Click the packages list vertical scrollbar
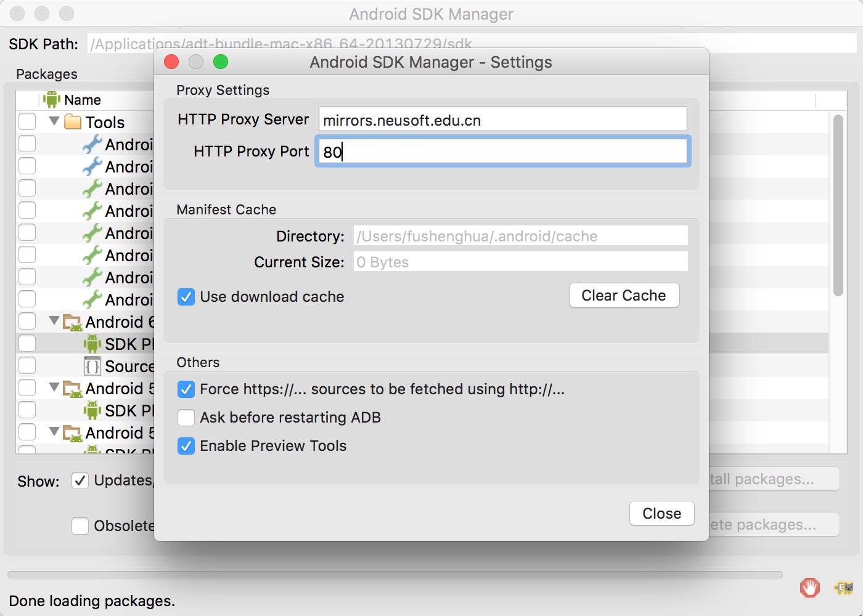The height and width of the screenshot is (616, 863). pos(838,206)
